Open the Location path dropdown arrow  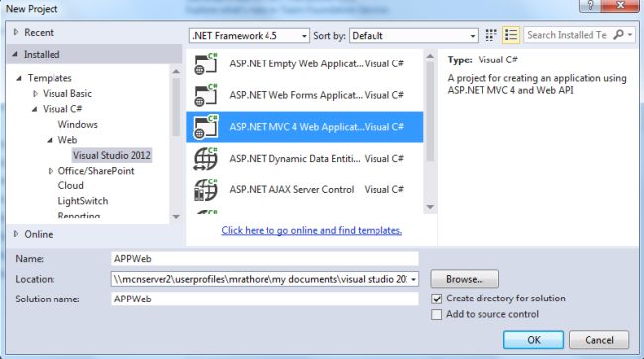coord(413,280)
